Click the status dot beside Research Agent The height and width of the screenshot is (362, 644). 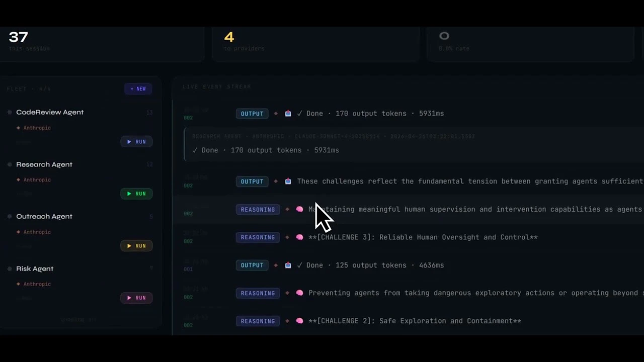[10, 164]
